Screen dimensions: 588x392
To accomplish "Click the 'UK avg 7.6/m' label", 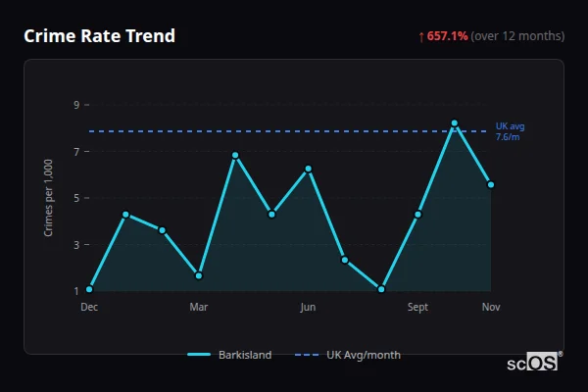I will pos(510,131).
